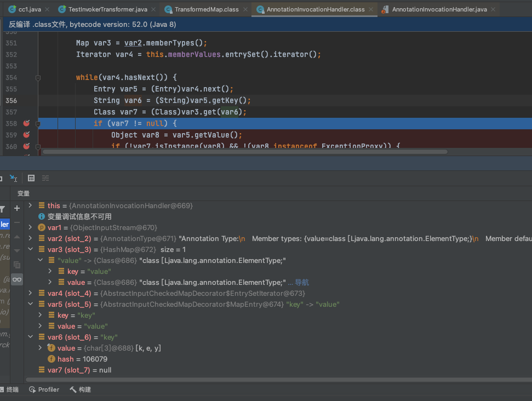
Task: Expand the 'this' variable node
Action: [x=30, y=205]
